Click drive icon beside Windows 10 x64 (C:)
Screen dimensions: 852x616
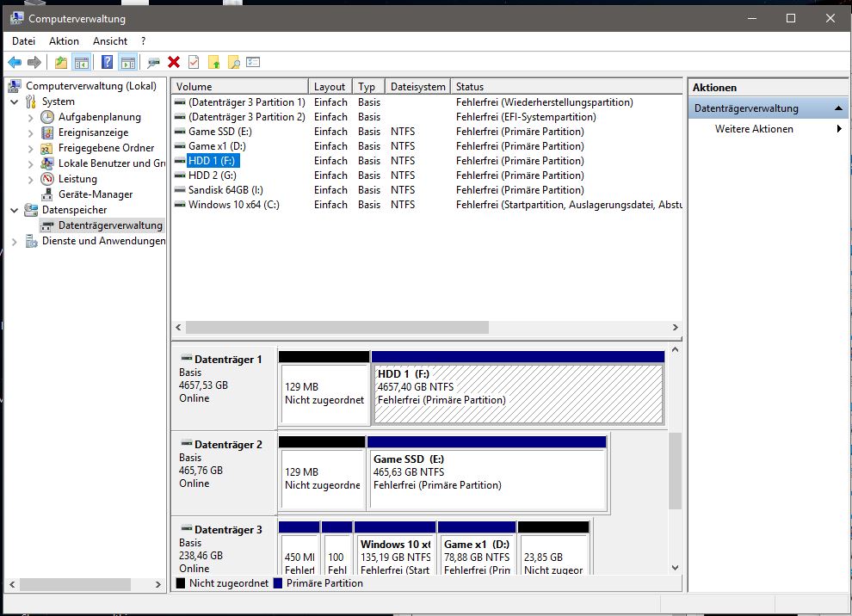(x=180, y=205)
